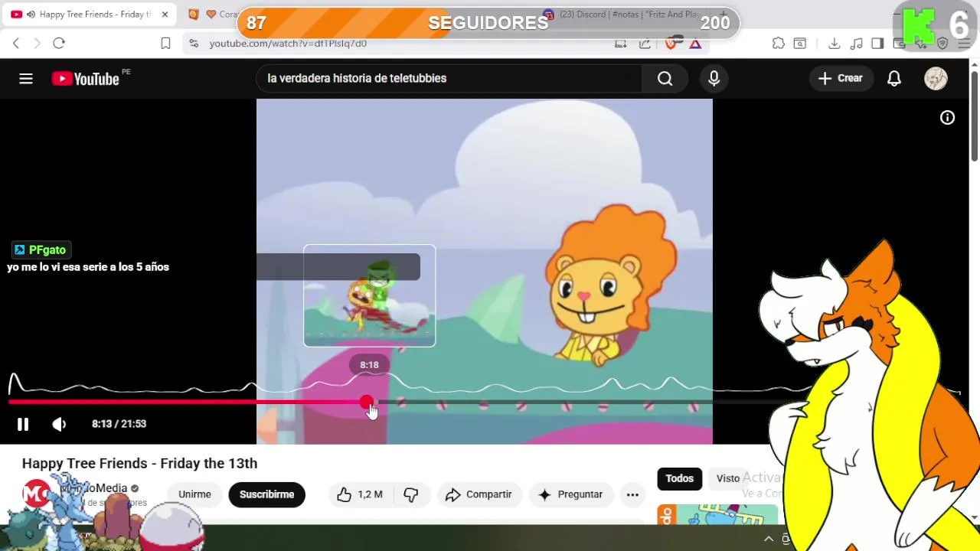Viewport: 980px width, 551px height.
Task: Open the Preguntar AI ask button
Action: point(570,494)
